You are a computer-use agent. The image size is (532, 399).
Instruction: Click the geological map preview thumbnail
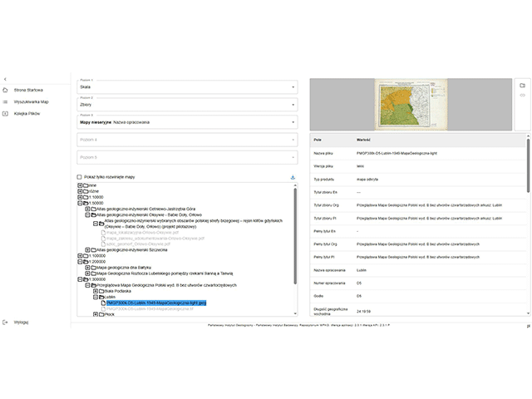pyautogui.click(x=411, y=105)
